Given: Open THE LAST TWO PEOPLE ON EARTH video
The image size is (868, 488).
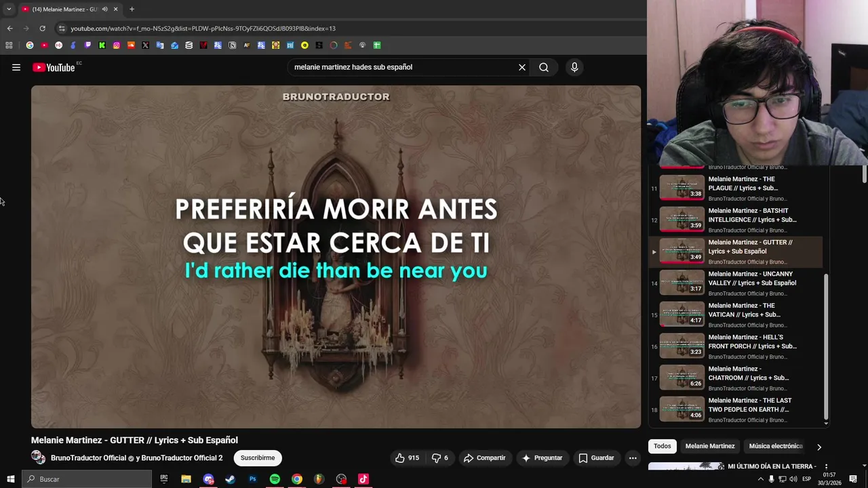Looking at the screenshot, I should (735, 409).
